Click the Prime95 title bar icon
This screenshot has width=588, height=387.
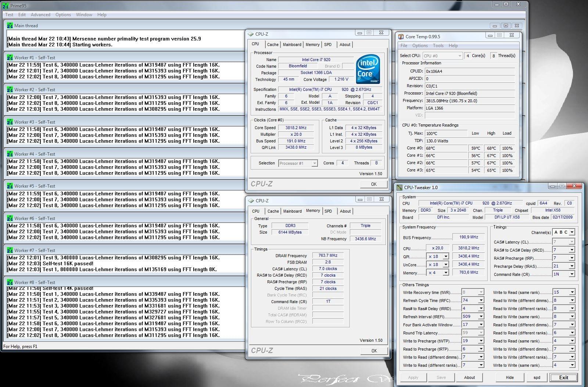5,6
